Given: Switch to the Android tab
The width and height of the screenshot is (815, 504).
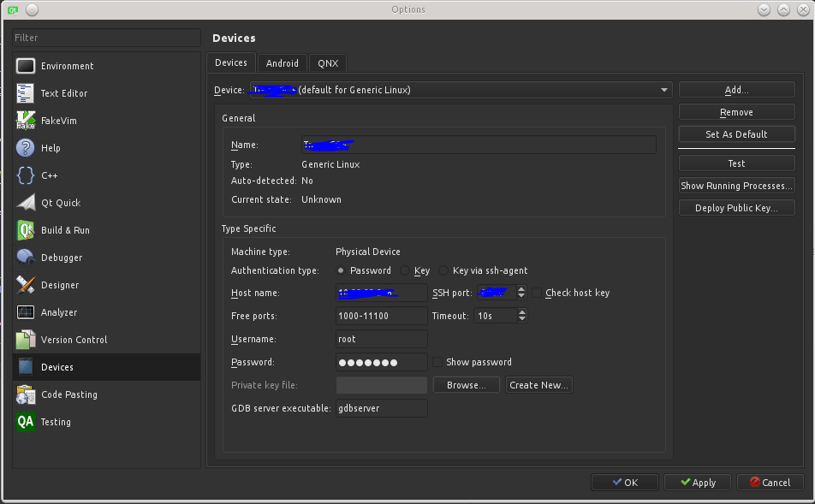Looking at the screenshot, I should (283, 63).
